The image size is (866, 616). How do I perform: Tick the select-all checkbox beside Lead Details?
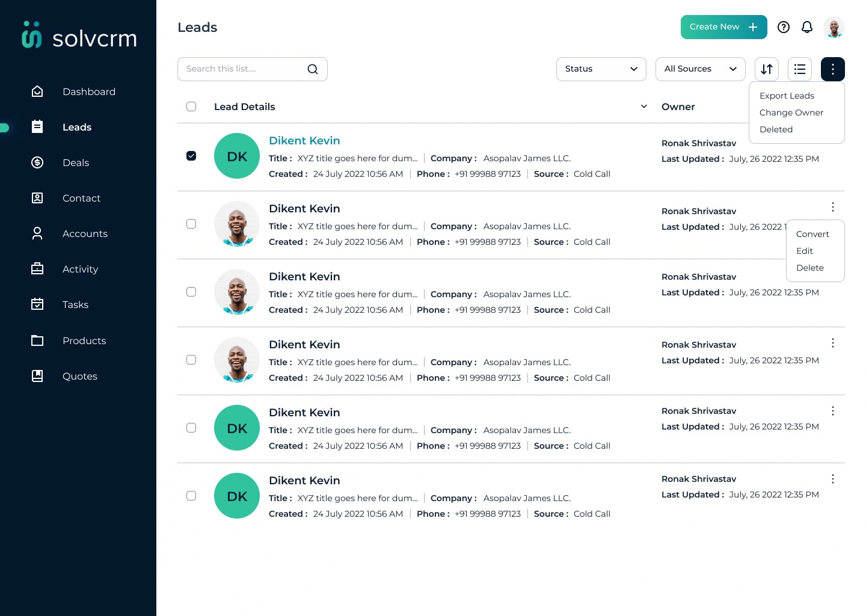click(191, 106)
